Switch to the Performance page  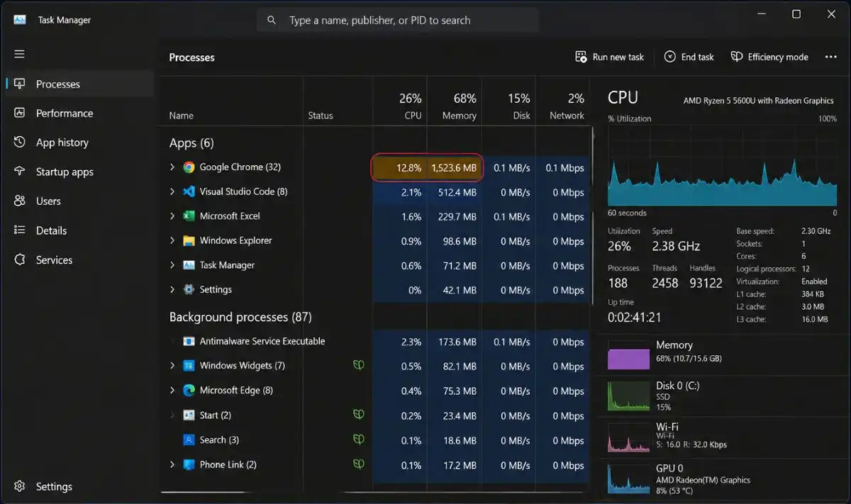[x=80, y=113]
